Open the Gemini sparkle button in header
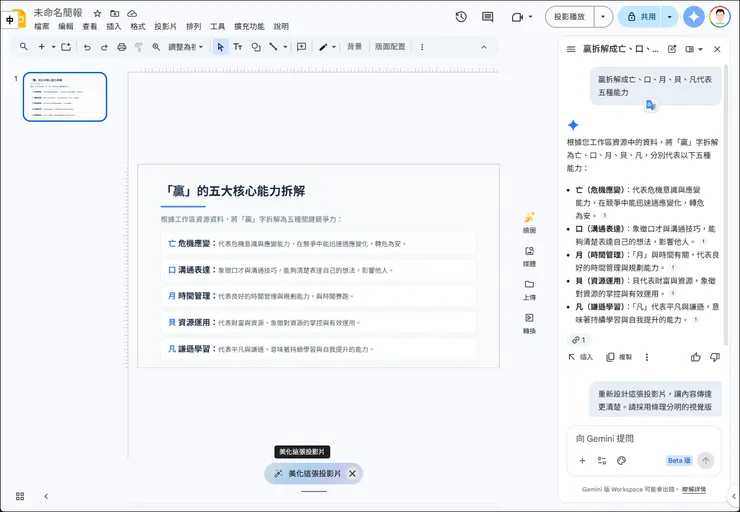The width and height of the screenshot is (740, 512). pos(694,17)
